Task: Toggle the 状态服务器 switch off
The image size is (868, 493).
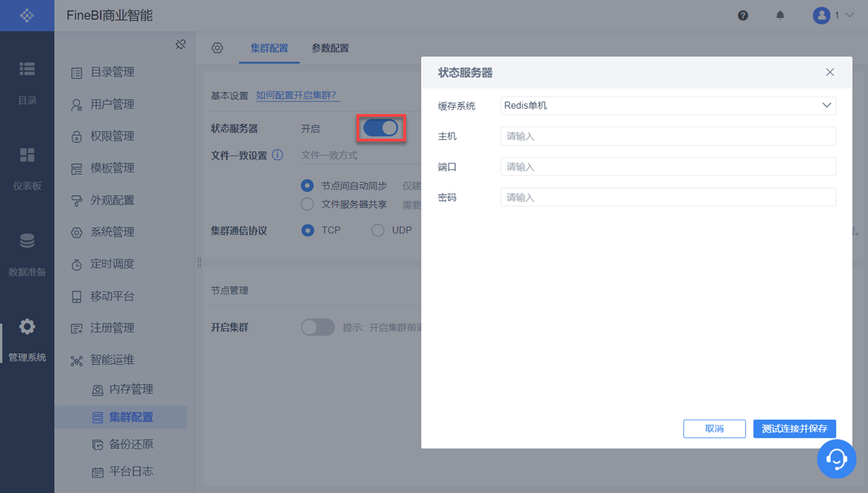Action: click(381, 128)
